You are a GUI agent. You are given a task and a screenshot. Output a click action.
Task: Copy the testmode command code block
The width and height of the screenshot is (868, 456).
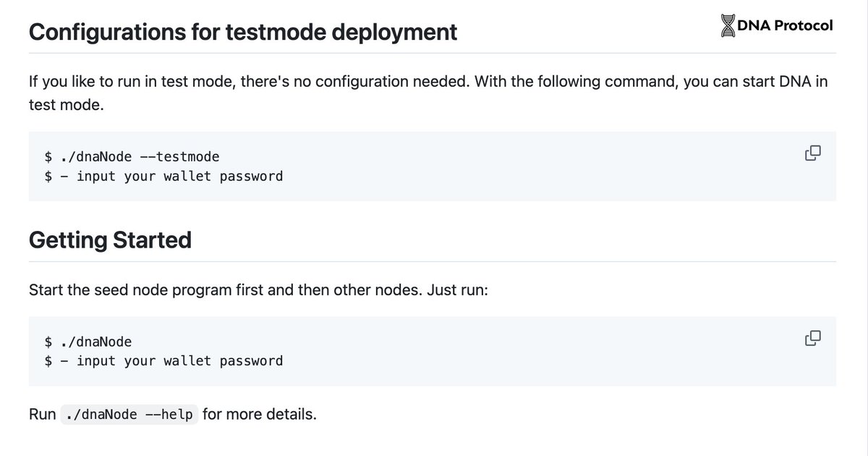point(812,153)
